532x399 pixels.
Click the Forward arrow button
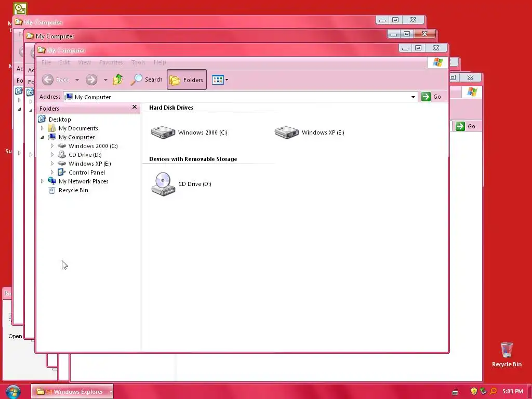pyautogui.click(x=91, y=79)
